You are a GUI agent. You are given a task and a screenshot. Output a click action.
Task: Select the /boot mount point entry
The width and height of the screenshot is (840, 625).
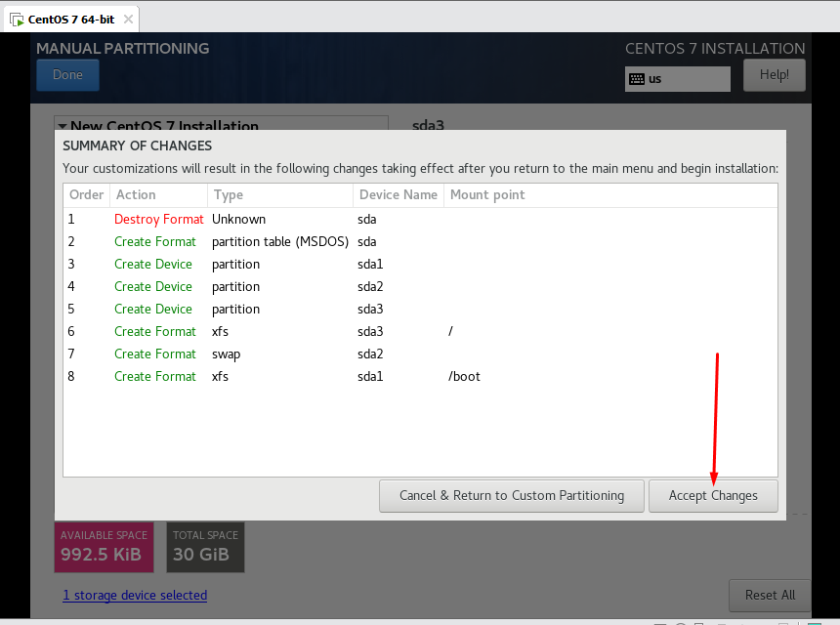coord(464,377)
